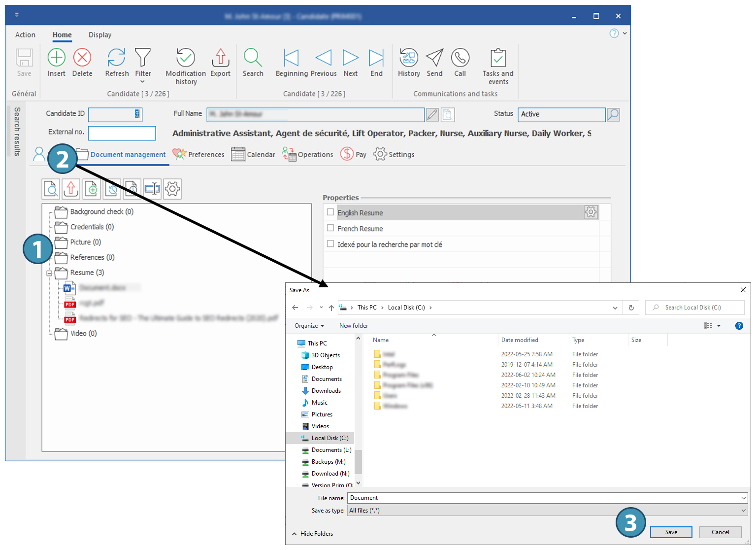Click the Insert candidate icon

pyautogui.click(x=56, y=58)
